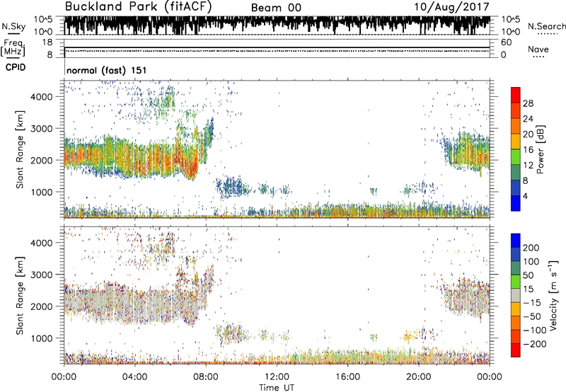566x392 pixels.
Task: Click the 'Time UT' axis title
Action: pyautogui.click(x=277, y=387)
